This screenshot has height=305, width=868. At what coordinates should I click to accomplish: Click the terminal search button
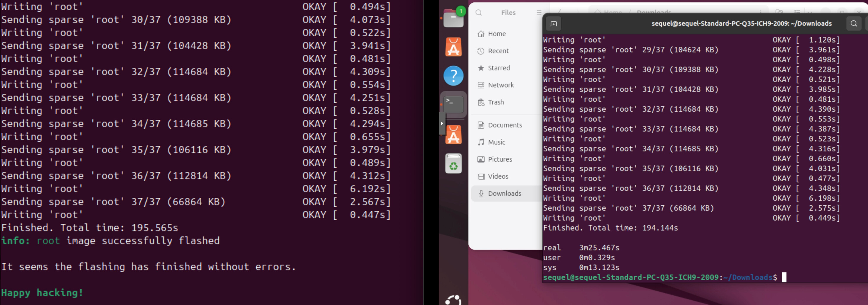click(x=854, y=24)
